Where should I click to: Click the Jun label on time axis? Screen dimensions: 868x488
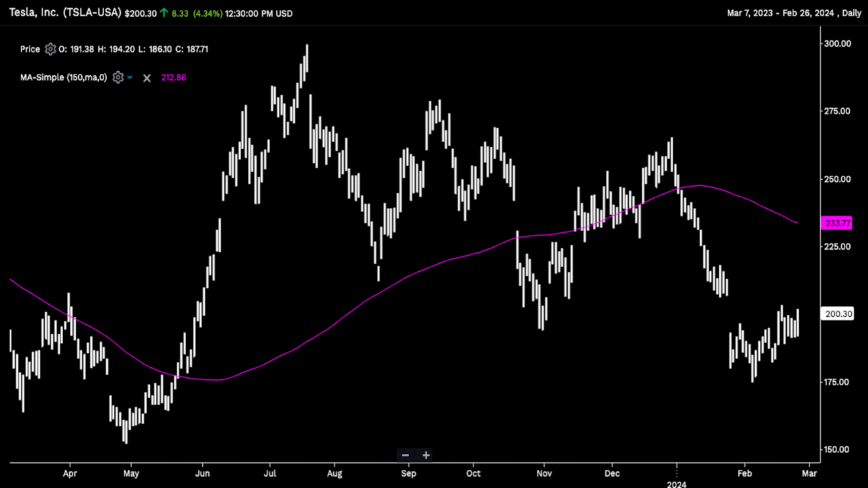pos(202,473)
